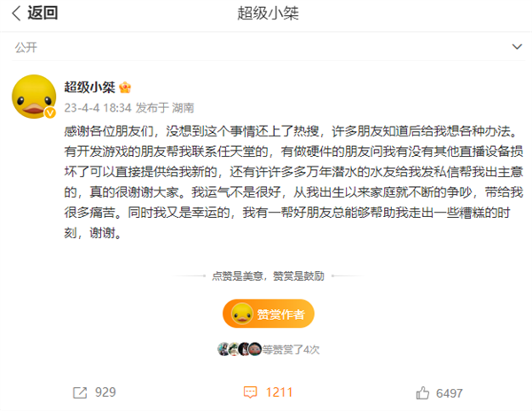Image resolution: width=532 pixels, height=411 pixels.
Task: View the reward supporters' avatars
Action: coord(239,349)
